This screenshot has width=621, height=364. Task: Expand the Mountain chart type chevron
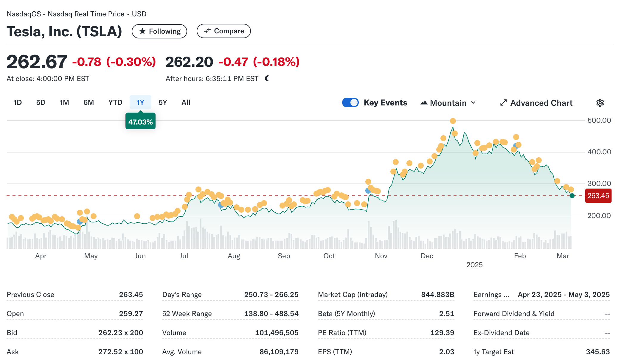[x=473, y=103]
